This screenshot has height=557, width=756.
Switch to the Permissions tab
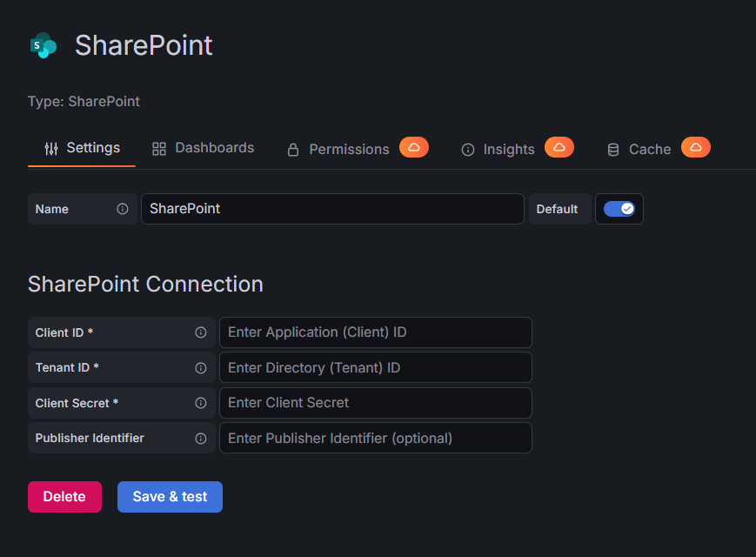358,148
